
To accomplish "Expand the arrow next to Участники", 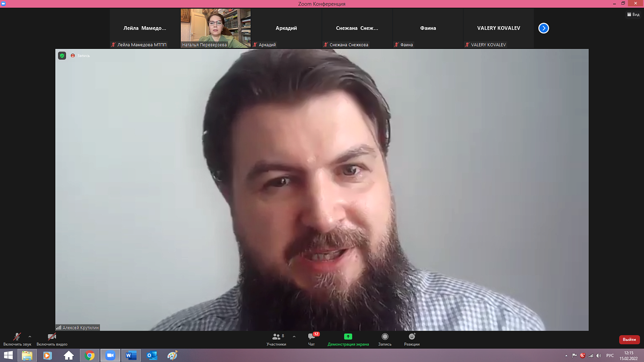I will click(x=294, y=337).
